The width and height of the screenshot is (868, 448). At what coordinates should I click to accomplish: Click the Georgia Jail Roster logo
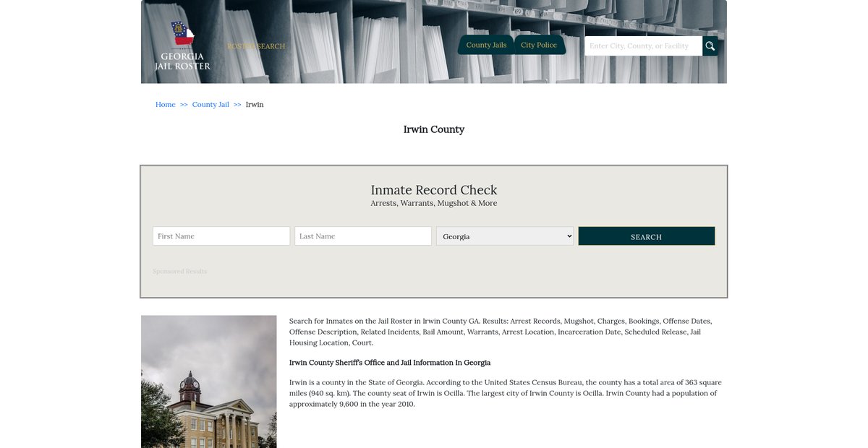pos(182,46)
